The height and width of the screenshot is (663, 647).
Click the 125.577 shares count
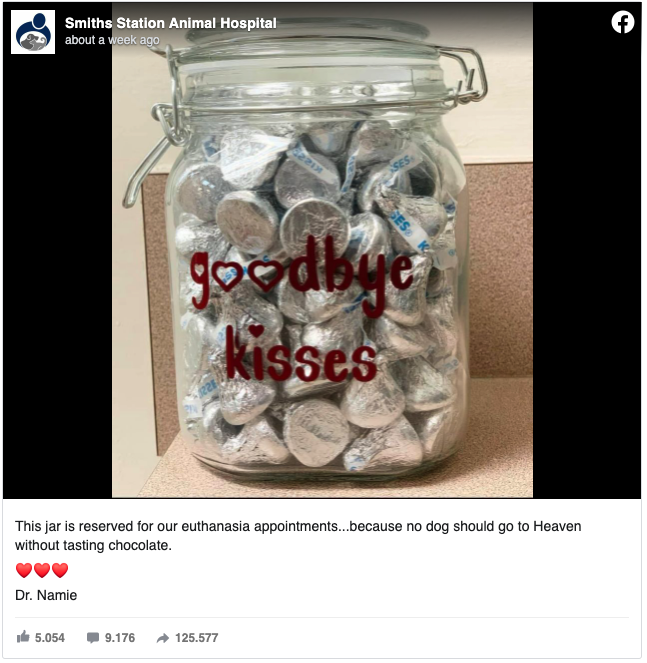click(197, 638)
